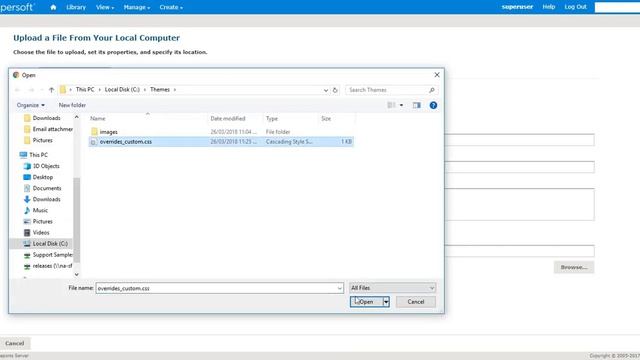This screenshot has height=360, width=640.
Task: Sort by the Type column header
Action: (x=272, y=118)
